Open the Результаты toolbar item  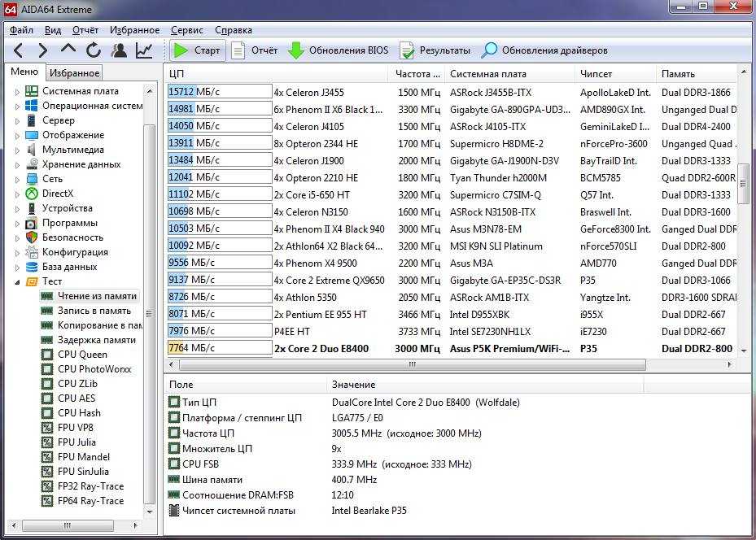435,50
